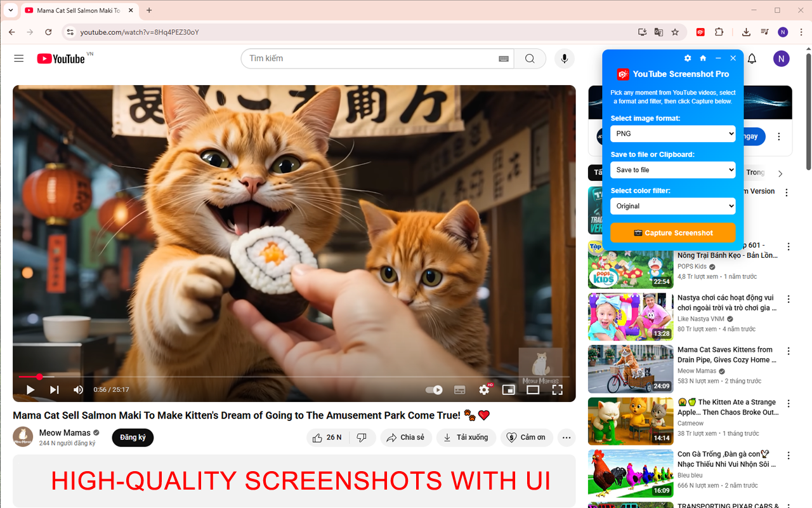Skip to the next video
This screenshot has width=812, height=508.
(x=55, y=389)
